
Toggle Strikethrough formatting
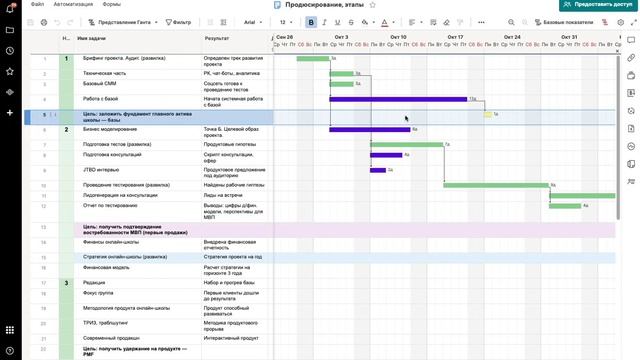[351, 22]
